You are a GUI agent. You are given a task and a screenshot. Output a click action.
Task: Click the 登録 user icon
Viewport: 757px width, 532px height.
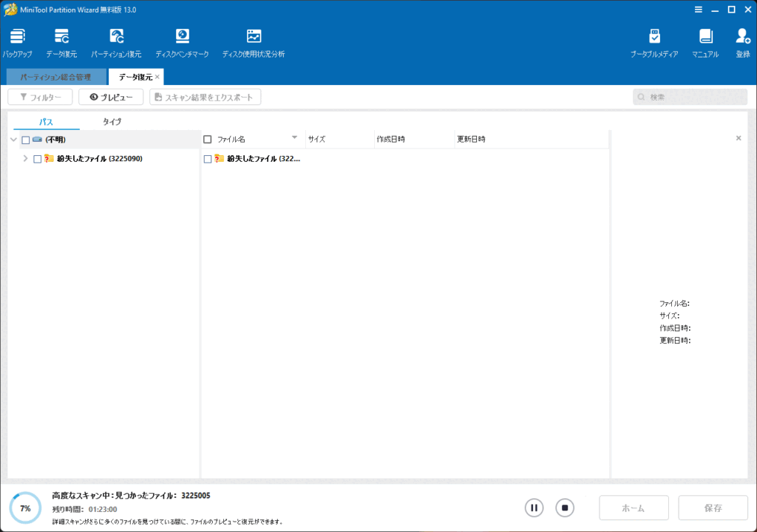[743, 37]
